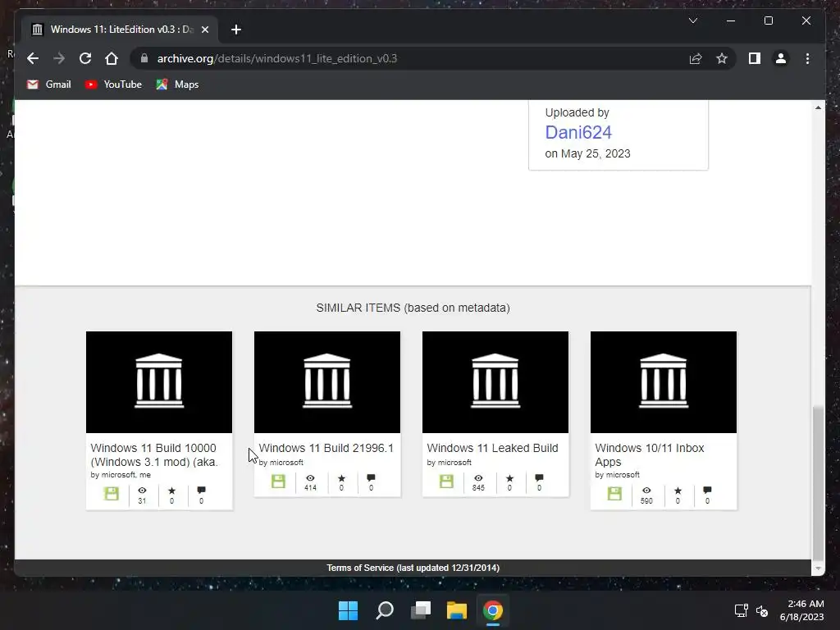Reload the archive.org page
The image size is (840, 630).
pyautogui.click(x=85, y=58)
